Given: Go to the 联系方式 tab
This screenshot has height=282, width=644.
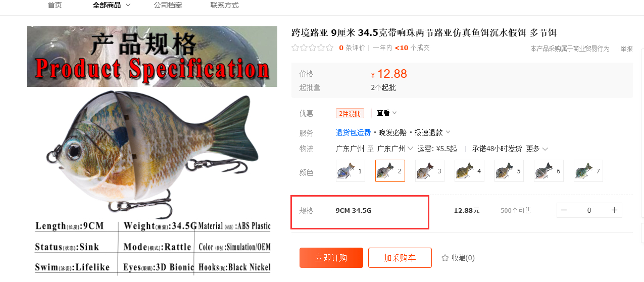Looking at the screenshot, I should 224,5.
